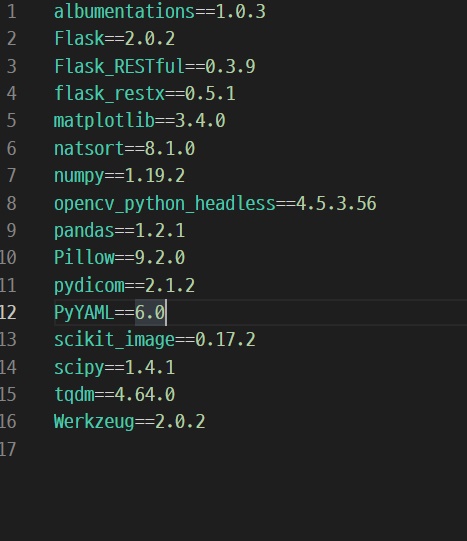Place cursor on matplotlib==3.4.0
This screenshot has width=467, height=541.
tap(140, 121)
